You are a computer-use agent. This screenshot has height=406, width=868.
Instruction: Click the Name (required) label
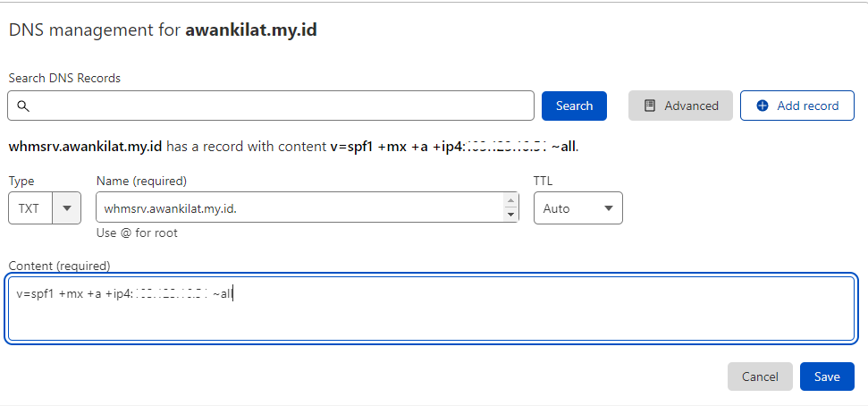[141, 182]
